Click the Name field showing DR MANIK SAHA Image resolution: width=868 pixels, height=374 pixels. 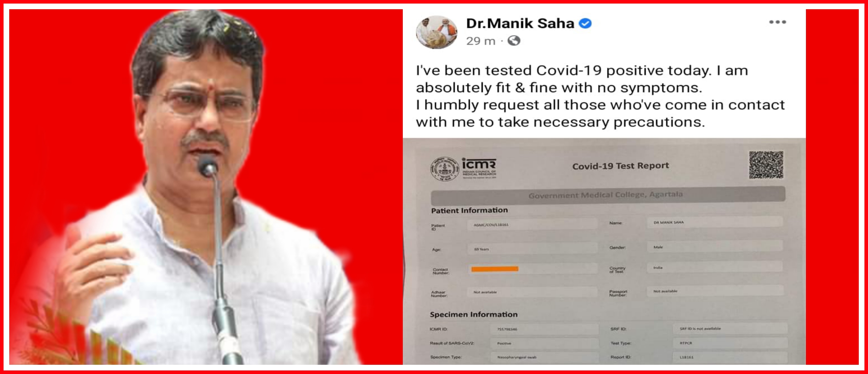tap(714, 222)
